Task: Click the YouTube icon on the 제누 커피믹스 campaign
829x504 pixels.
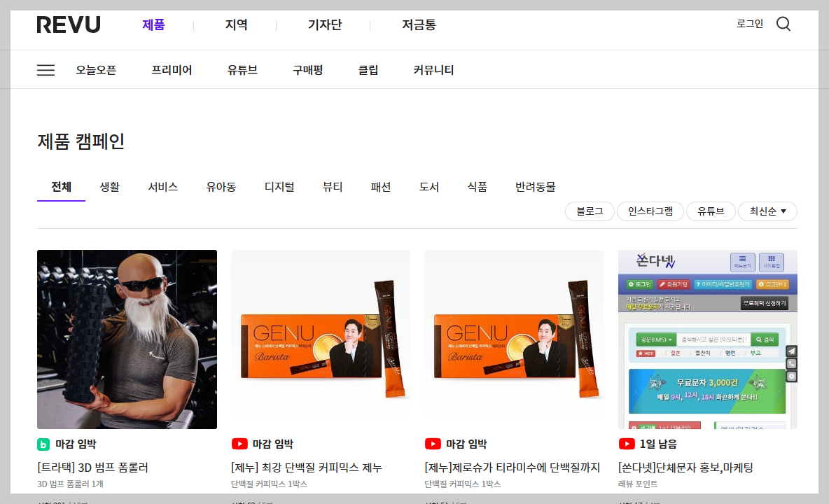Action: [239, 443]
